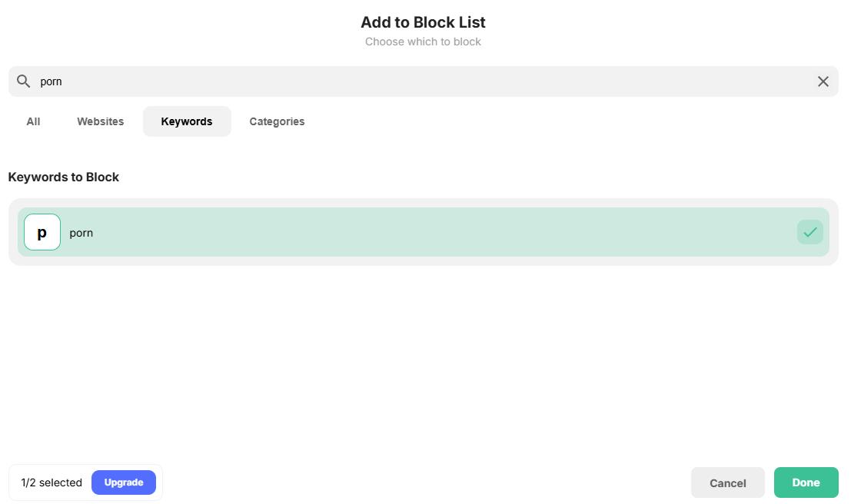Click the magnifying glass search icon
Screen dimensions: 851x504
pyautogui.click(x=23, y=81)
